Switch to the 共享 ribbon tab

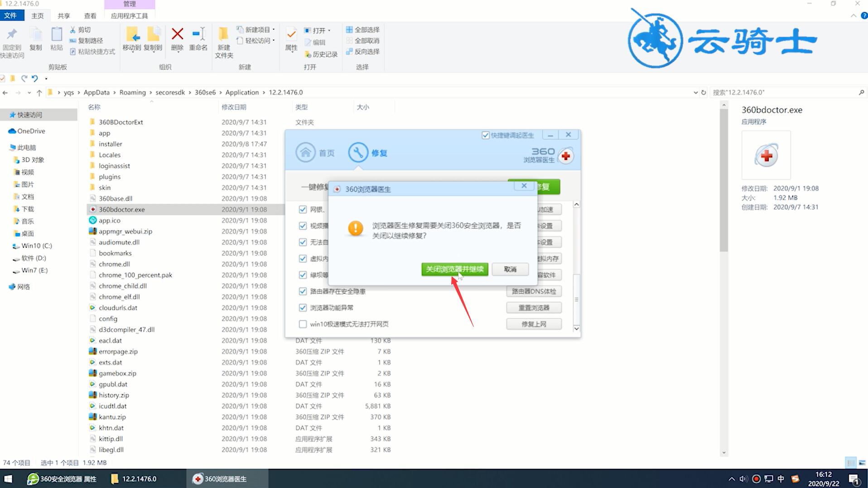tap(64, 16)
